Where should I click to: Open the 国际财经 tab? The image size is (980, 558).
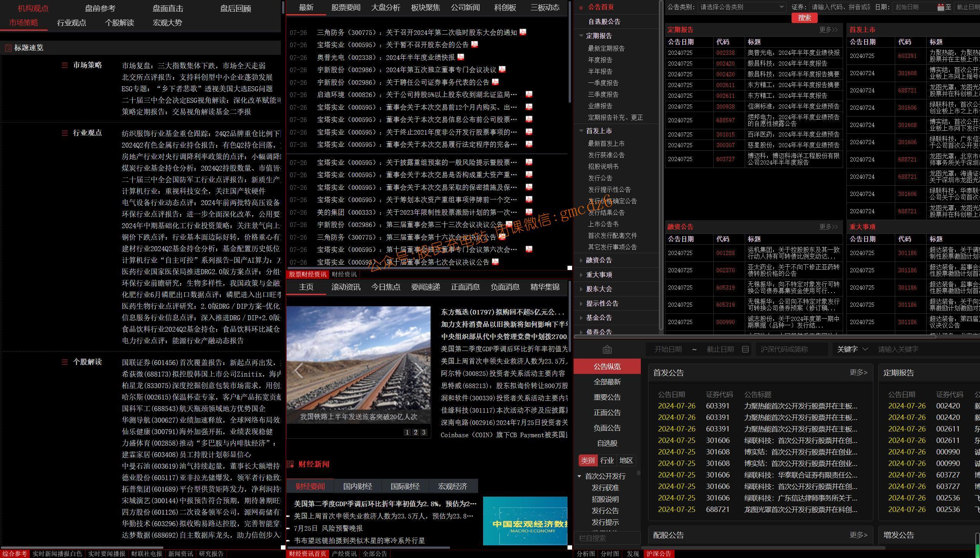click(x=405, y=486)
